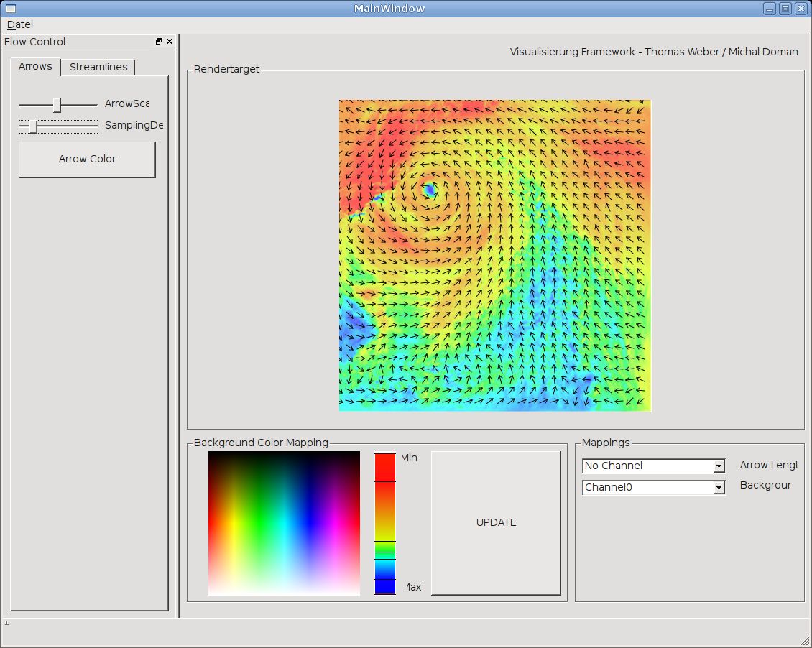
Task: Click the ArrowScale slider handle
Action: pos(57,105)
